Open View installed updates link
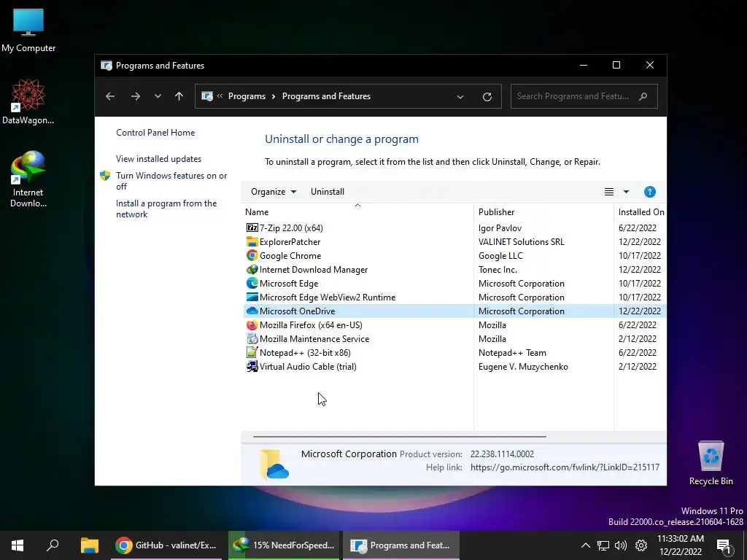The image size is (747, 560). coord(158,158)
